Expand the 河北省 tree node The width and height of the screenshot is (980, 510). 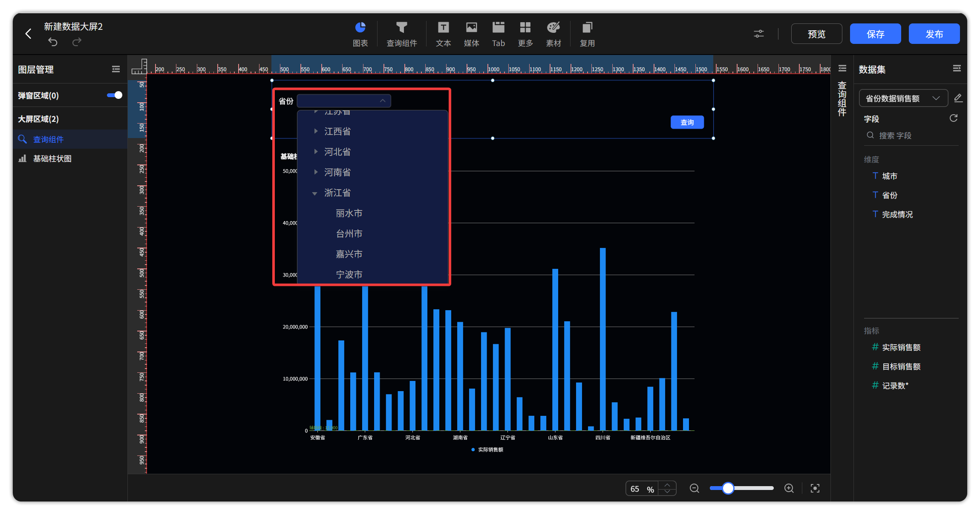coord(316,152)
